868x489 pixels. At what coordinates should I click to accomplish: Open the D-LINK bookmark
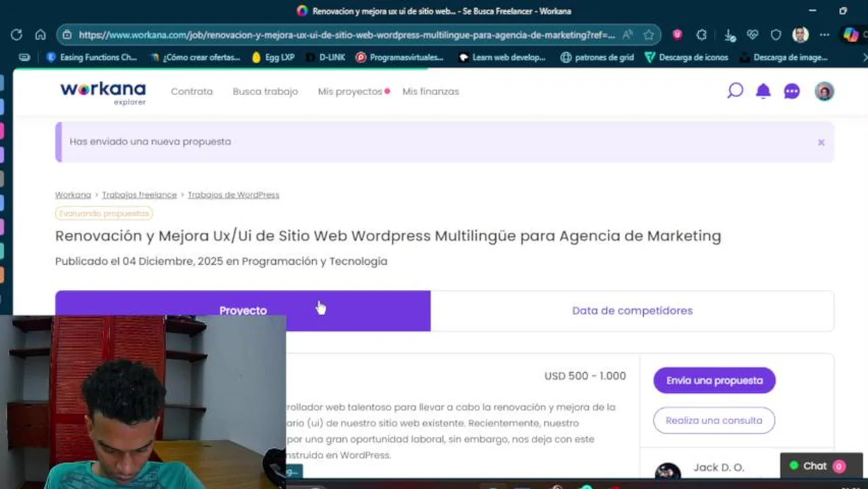325,58
